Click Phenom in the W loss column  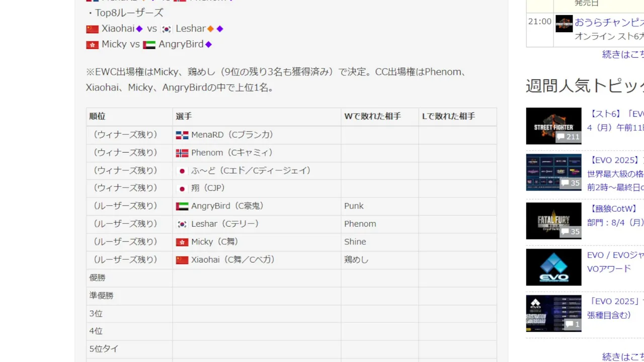tap(360, 224)
